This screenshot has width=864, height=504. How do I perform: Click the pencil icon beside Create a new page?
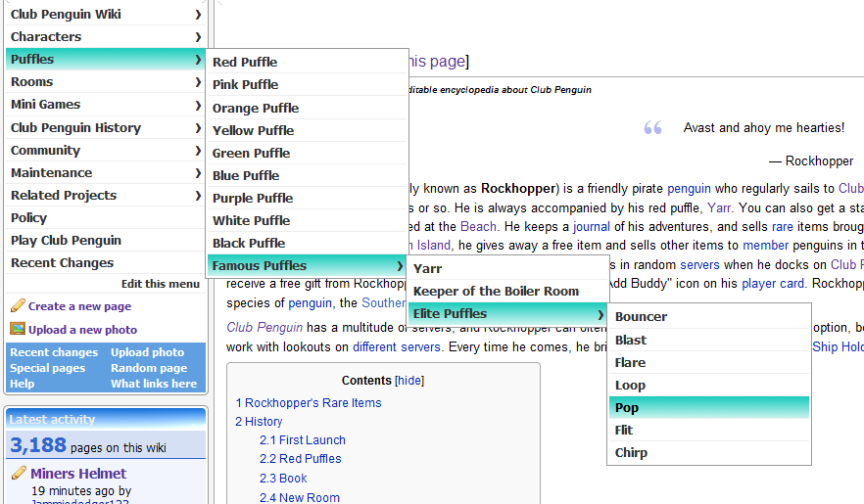click(x=18, y=305)
